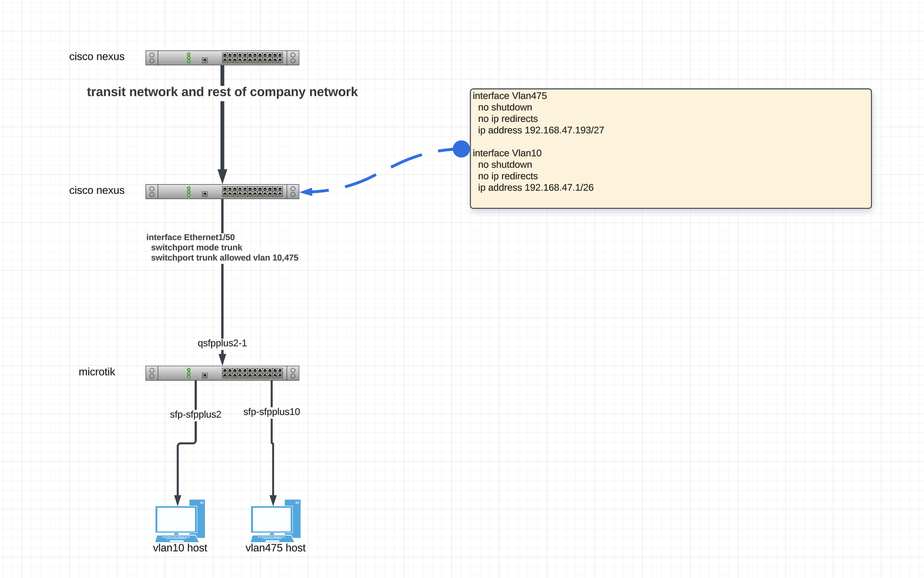
Task: Click the ip address 192.168.47.1/26 line
Action: tap(535, 188)
